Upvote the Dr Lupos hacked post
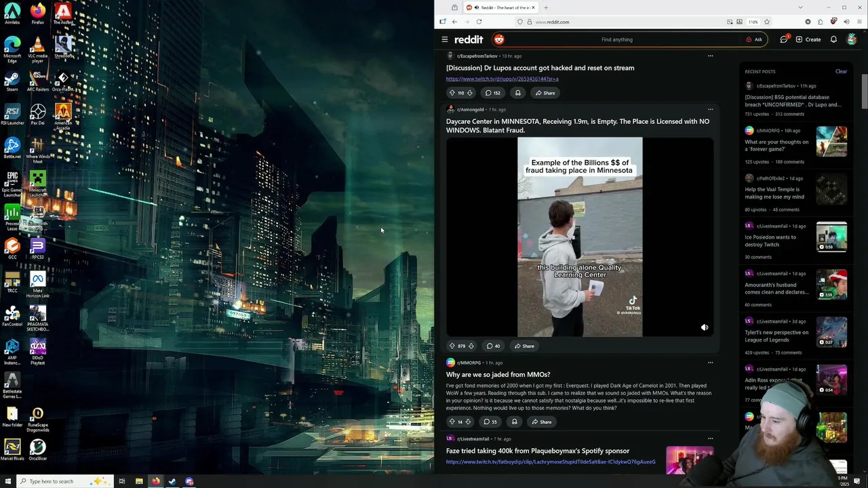The image size is (868, 488). [x=452, y=93]
